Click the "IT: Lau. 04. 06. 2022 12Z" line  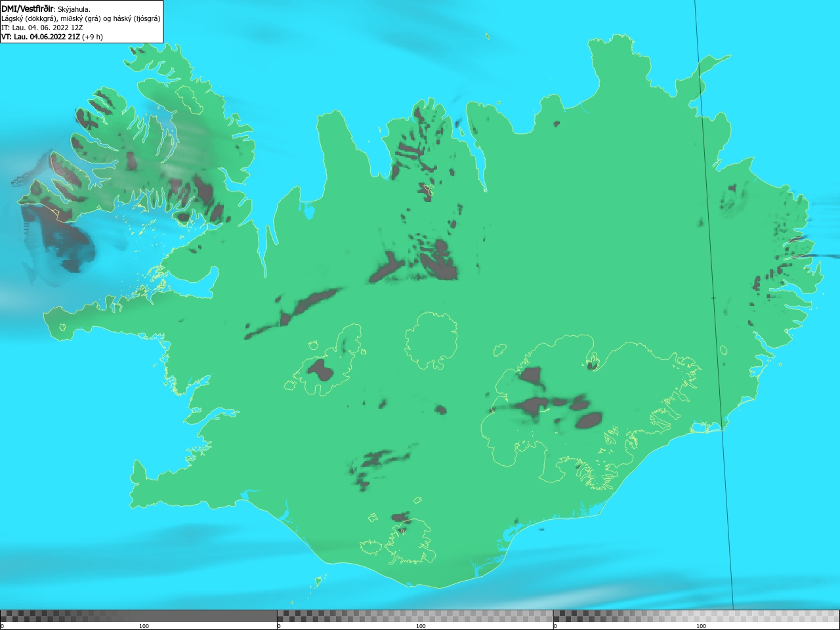click(42, 28)
